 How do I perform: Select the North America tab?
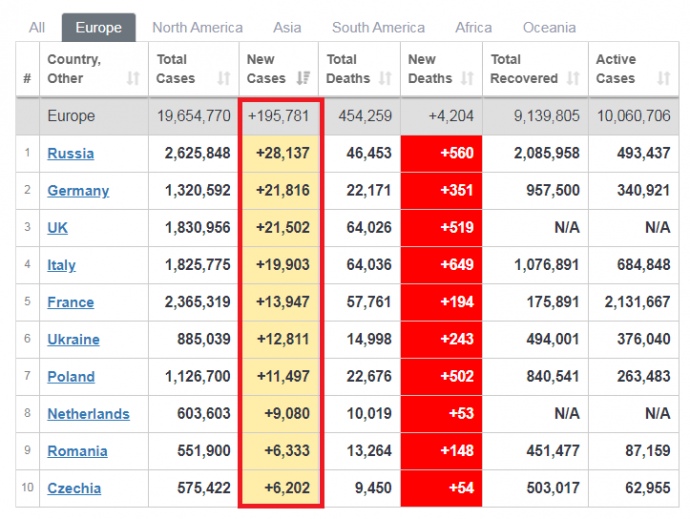point(197,27)
